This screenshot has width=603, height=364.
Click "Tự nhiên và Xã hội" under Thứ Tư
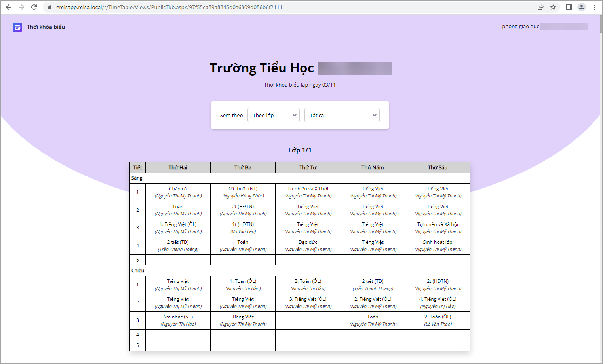coord(308,192)
